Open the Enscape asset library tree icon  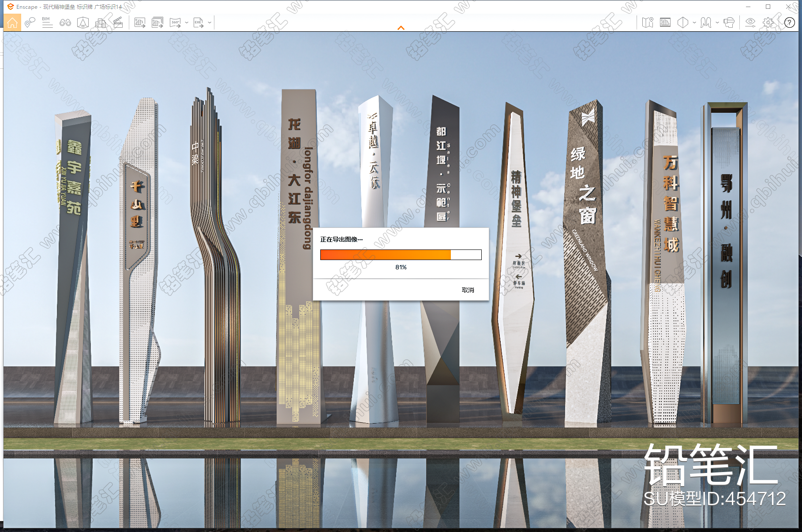[x=83, y=22]
